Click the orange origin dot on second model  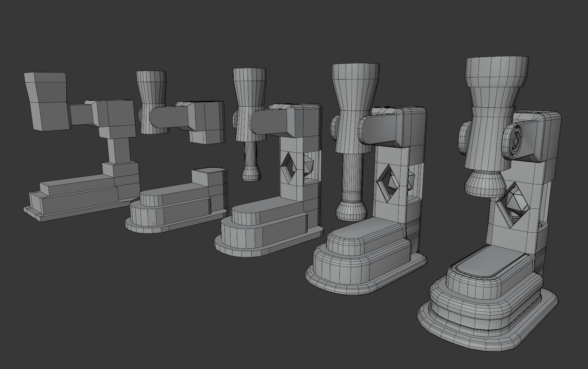[x=153, y=224]
